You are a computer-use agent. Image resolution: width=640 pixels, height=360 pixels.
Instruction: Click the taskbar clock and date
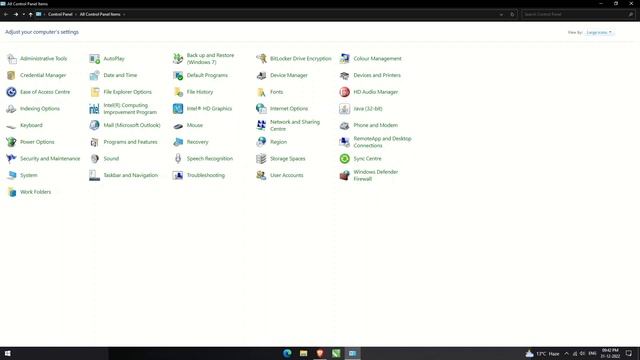(610, 353)
